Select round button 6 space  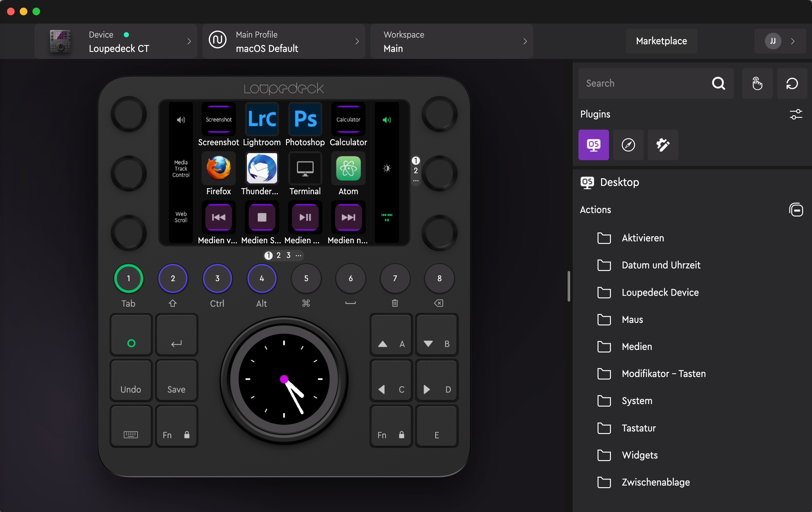pos(351,278)
